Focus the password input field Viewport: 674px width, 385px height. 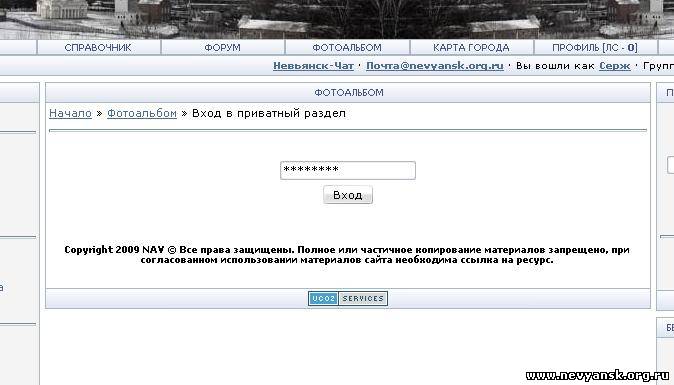(x=348, y=170)
